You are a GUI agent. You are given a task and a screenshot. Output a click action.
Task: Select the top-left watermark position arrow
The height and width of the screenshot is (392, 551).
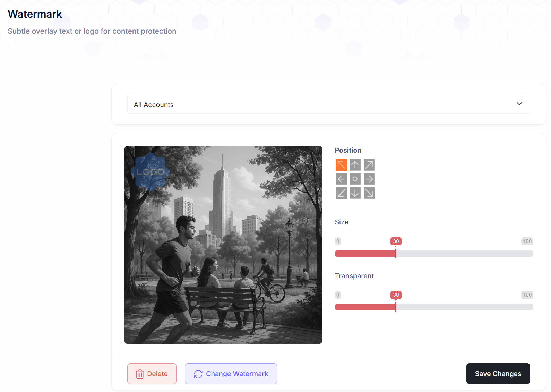[341, 165]
